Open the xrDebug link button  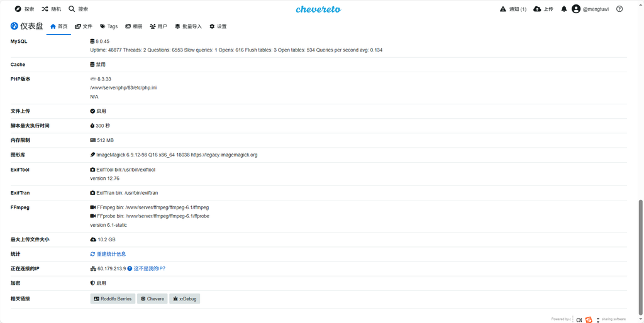(185, 298)
